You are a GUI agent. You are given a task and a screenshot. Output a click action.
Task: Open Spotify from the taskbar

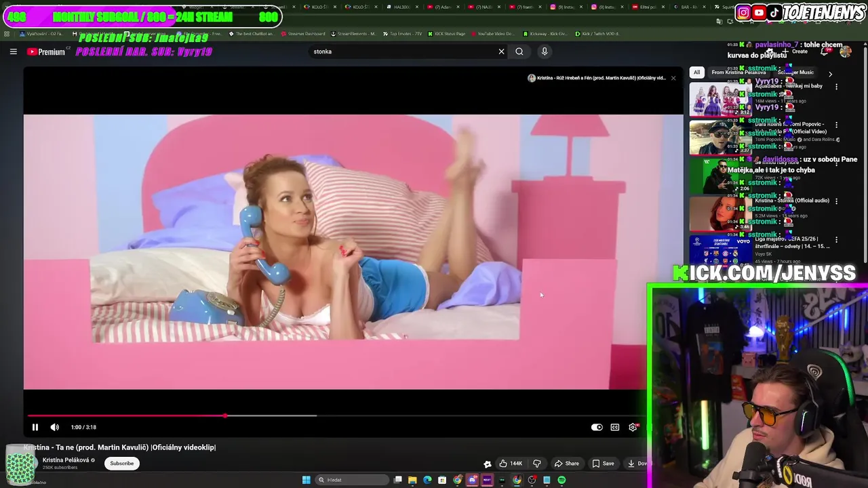[561, 480]
